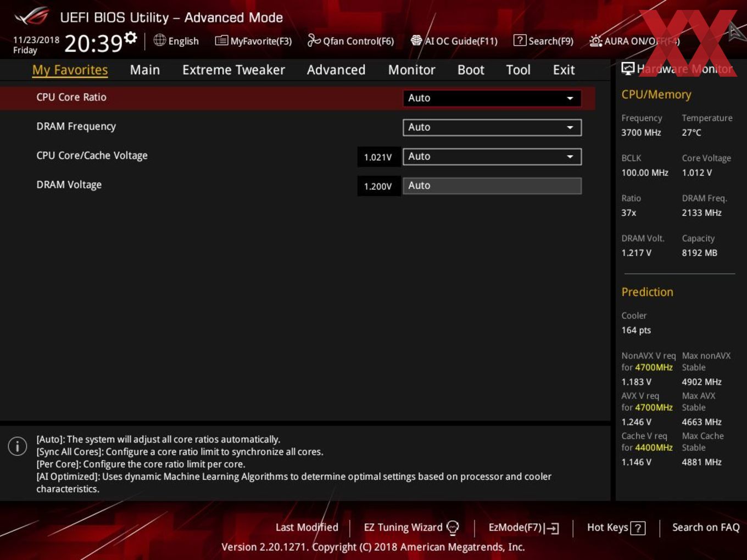
Task: Open the MyFavorite(F3) list icon
Action: (221, 41)
